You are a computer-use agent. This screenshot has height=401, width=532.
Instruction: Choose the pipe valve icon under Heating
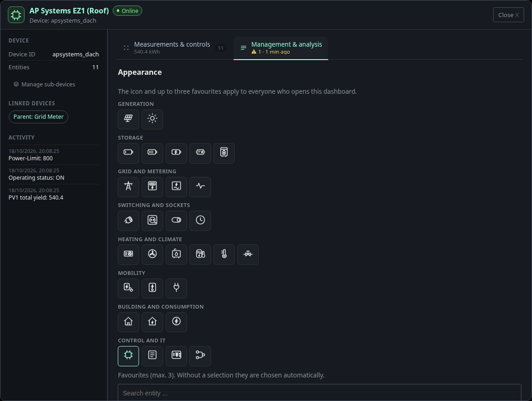coord(248,254)
